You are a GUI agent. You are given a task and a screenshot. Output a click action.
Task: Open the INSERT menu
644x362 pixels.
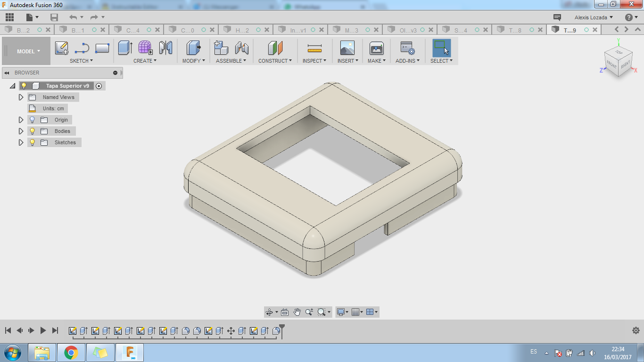pos(348,61)
